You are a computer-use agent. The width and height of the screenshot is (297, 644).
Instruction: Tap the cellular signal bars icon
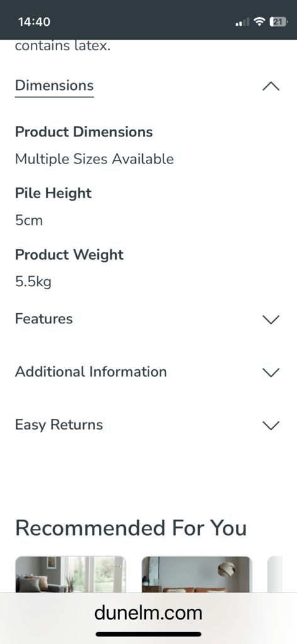[242, 22]
